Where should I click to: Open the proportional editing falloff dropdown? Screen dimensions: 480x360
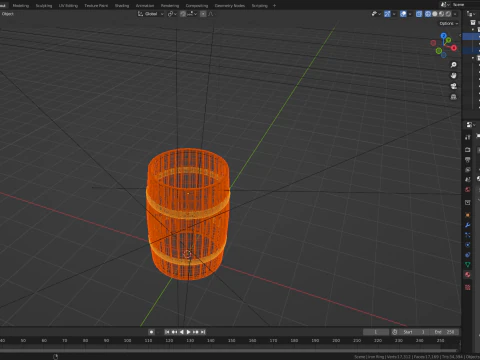[x=211, y=14]
